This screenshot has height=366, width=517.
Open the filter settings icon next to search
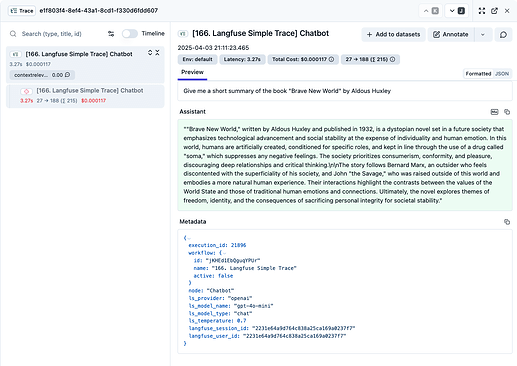click(111, 34)
